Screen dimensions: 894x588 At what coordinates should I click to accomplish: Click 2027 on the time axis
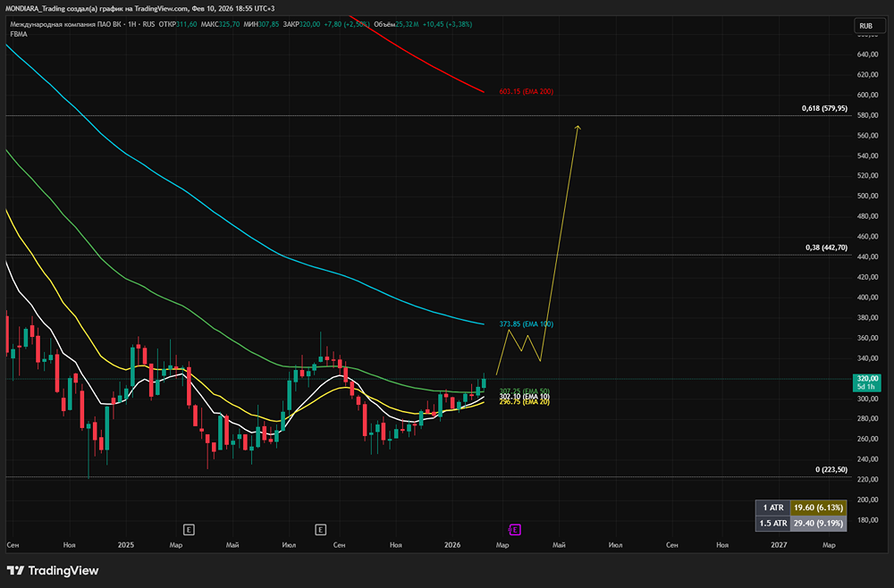779,545
